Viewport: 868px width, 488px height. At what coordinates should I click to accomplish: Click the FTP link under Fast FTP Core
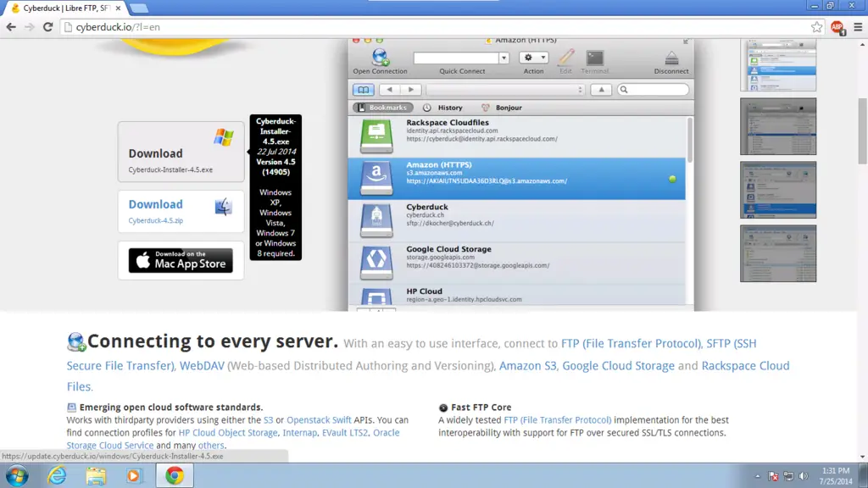pyautogui.click(x=558, y=420)
